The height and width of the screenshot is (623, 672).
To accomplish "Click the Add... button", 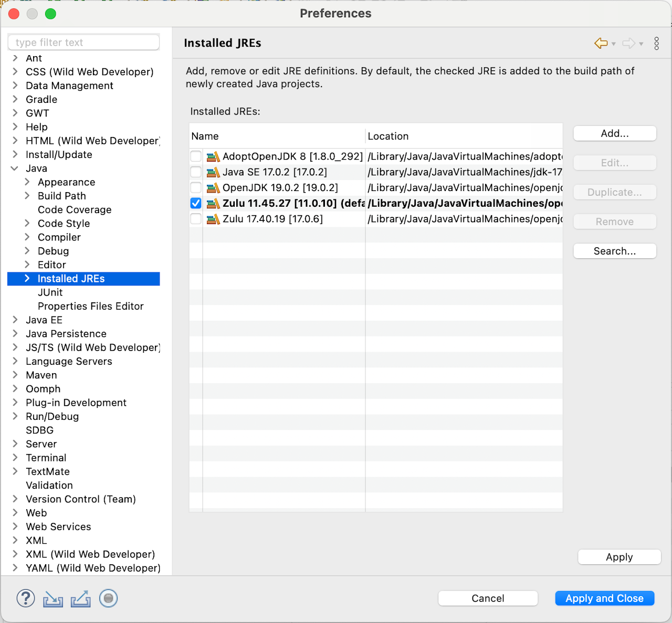I will (x=615, y=133).
